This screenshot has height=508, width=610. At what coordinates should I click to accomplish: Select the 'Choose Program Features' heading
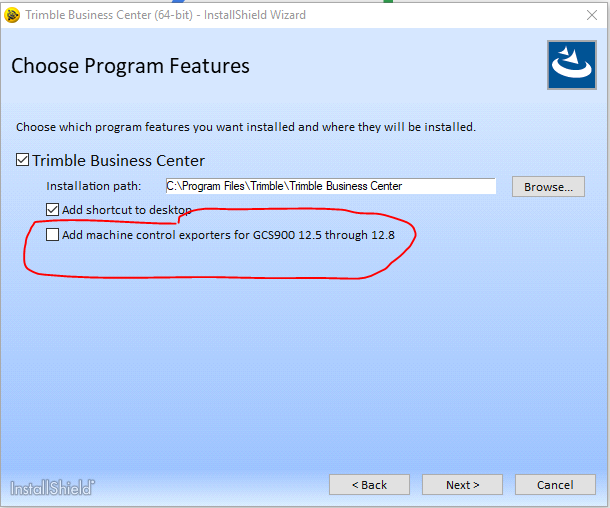click(x=130, y=66)
